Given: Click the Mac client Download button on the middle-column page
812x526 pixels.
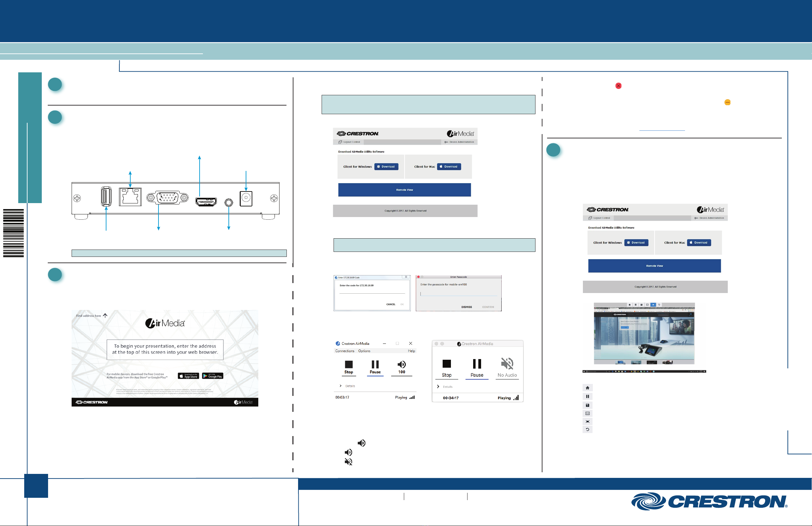Looking at the screenshot, I should 449,167.
